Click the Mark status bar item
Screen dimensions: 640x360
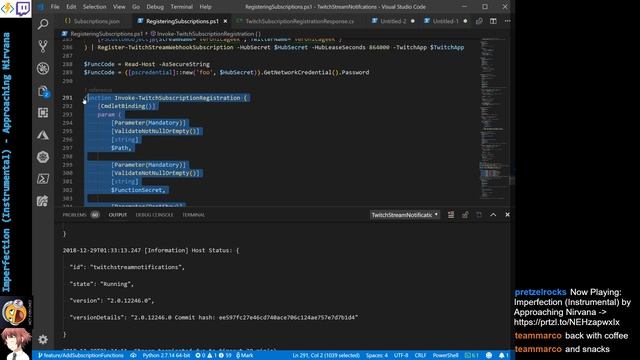(x=244, y=356)
